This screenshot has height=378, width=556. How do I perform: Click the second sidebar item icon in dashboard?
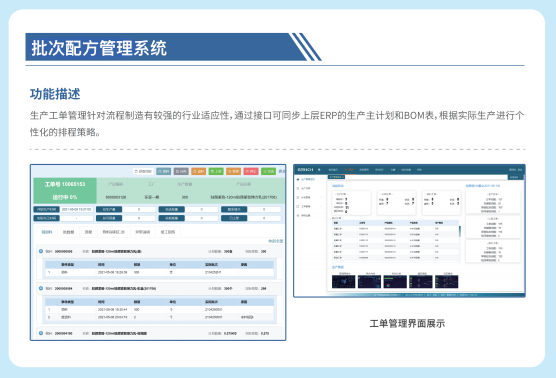298,188
